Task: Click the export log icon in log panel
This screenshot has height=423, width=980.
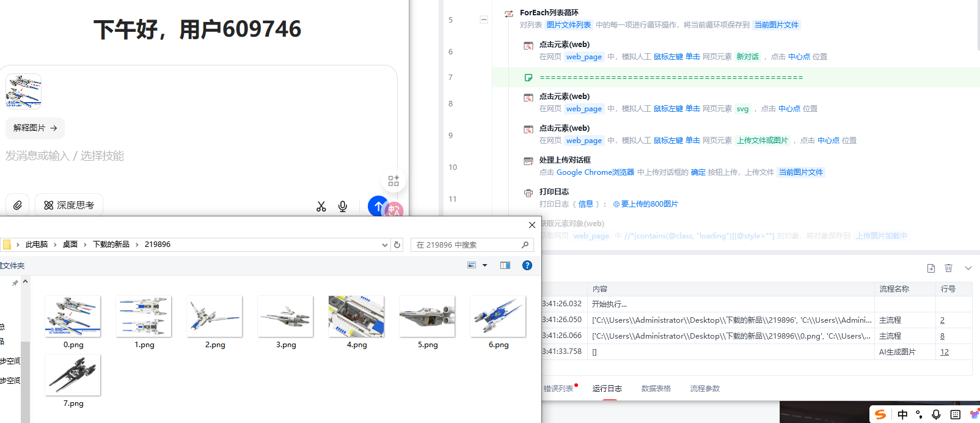Action: pyautogui.click(x=931, y=268)
